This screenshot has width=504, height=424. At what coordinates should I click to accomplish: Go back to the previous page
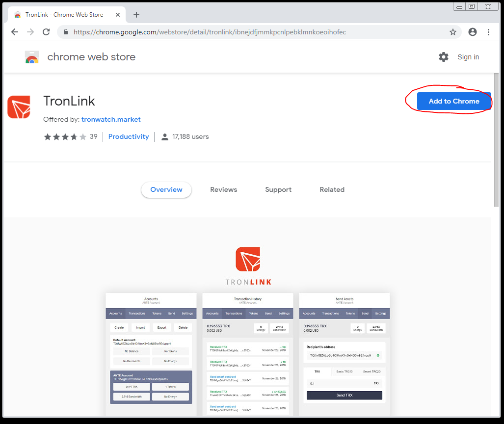[15, 32]
